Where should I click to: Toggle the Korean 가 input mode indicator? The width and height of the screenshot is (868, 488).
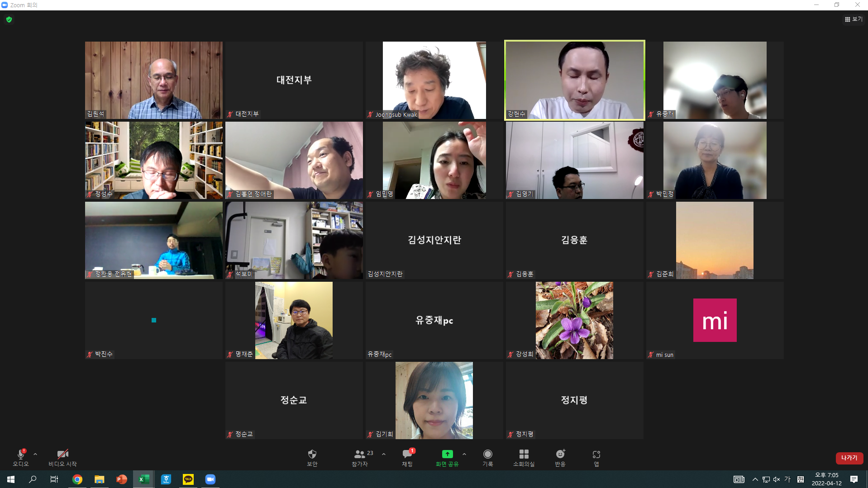(787, 479)
